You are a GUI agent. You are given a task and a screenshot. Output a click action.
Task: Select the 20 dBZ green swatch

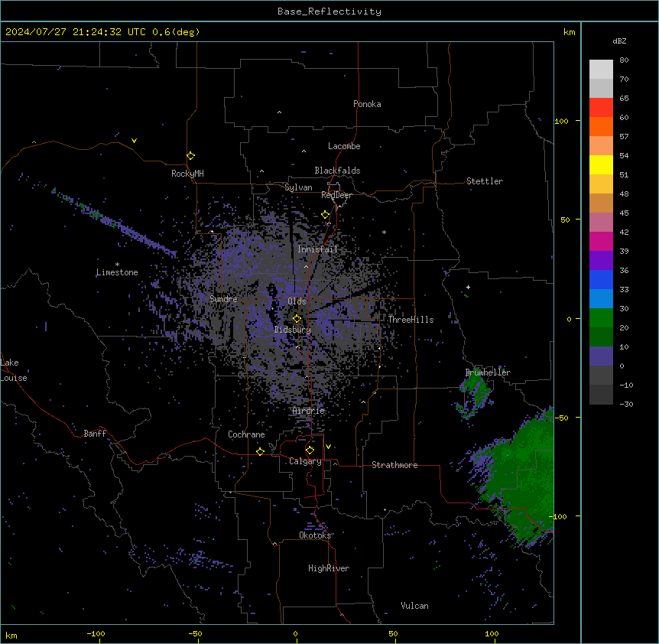point(601,337)
